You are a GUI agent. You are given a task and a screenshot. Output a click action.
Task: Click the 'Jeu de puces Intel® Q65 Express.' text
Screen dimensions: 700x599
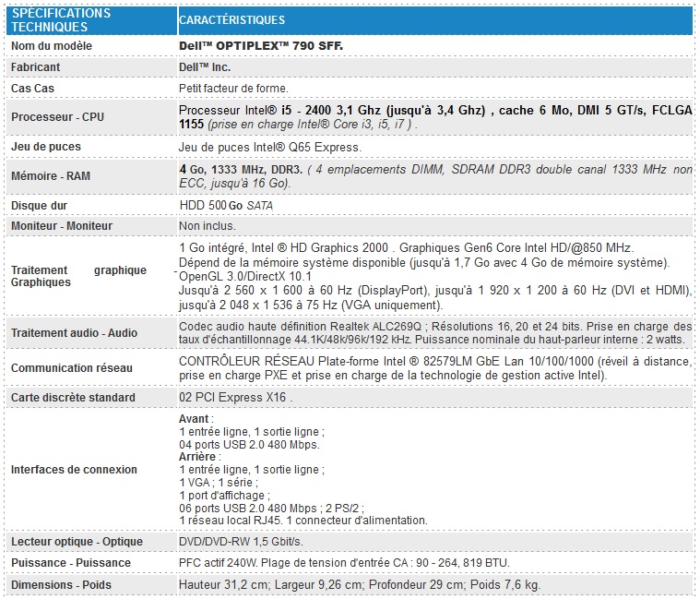click(269, 147)
